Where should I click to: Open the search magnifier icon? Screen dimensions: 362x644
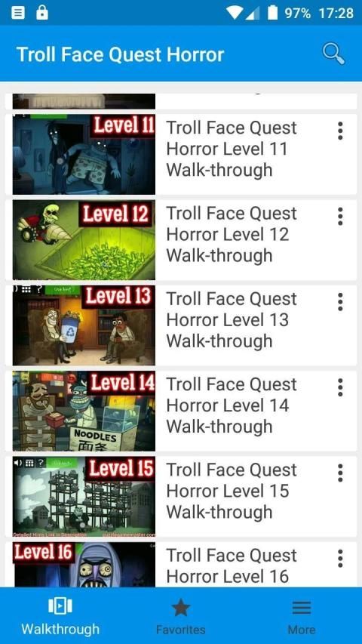[x=333, y=54]
